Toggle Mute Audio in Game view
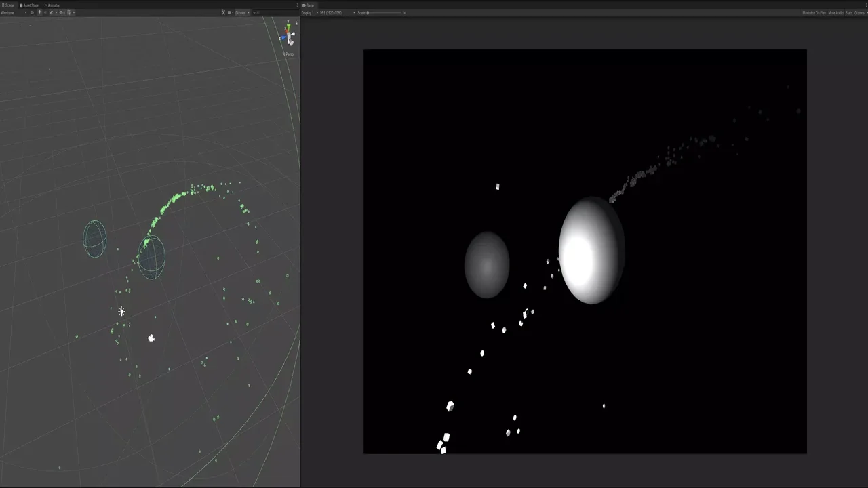868x488 pixels. click(x=835, y=13)
